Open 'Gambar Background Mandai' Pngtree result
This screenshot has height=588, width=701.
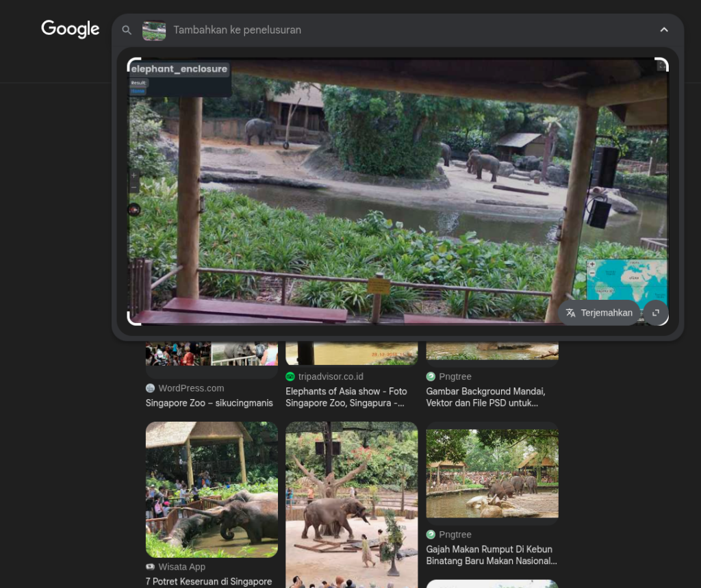(x=486, y=397)
